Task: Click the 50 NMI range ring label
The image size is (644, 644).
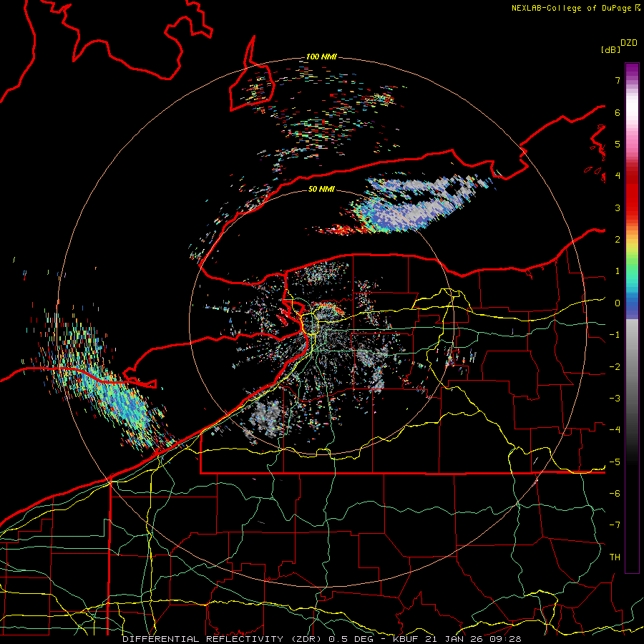Action: coord(321,189)
